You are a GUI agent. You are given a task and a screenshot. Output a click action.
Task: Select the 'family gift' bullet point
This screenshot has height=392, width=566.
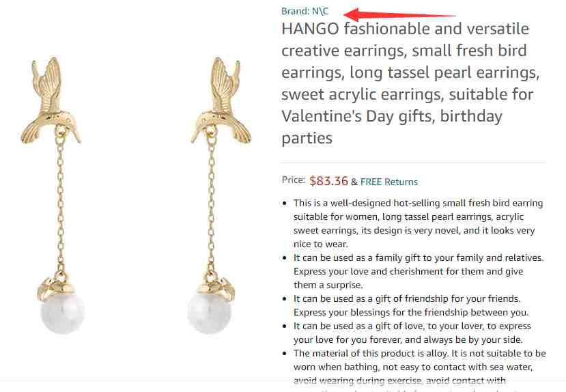click(419, 271)
